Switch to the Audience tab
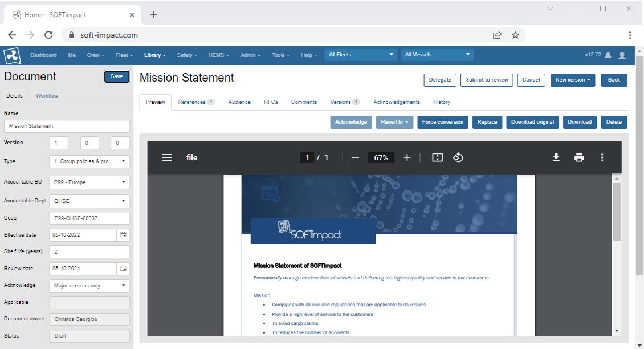This screenshot has height=349, width=644. [239, 102]
